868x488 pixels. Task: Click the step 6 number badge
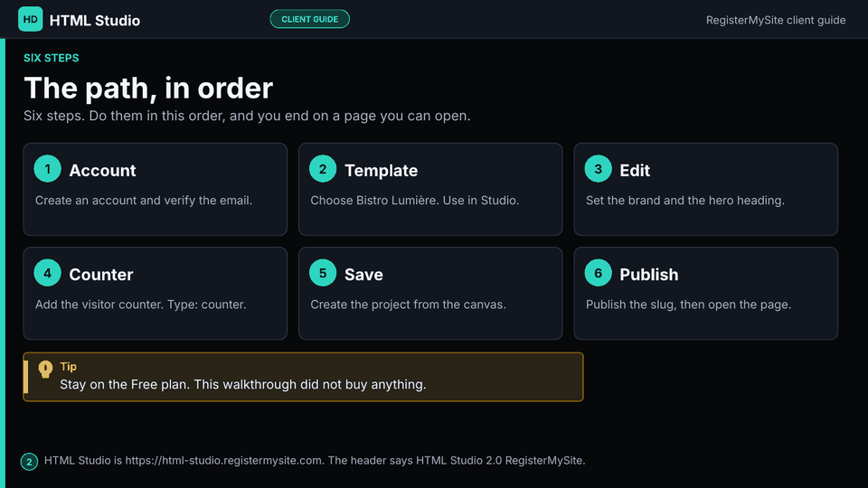click(598, 273)
